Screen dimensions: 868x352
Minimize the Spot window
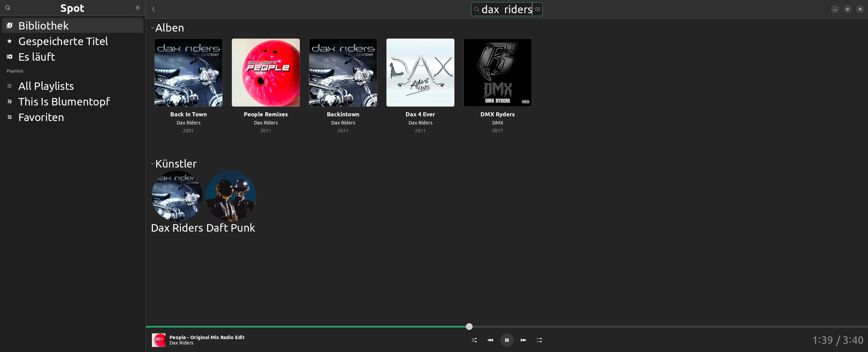pyautogui.click(x=835, y=9)
